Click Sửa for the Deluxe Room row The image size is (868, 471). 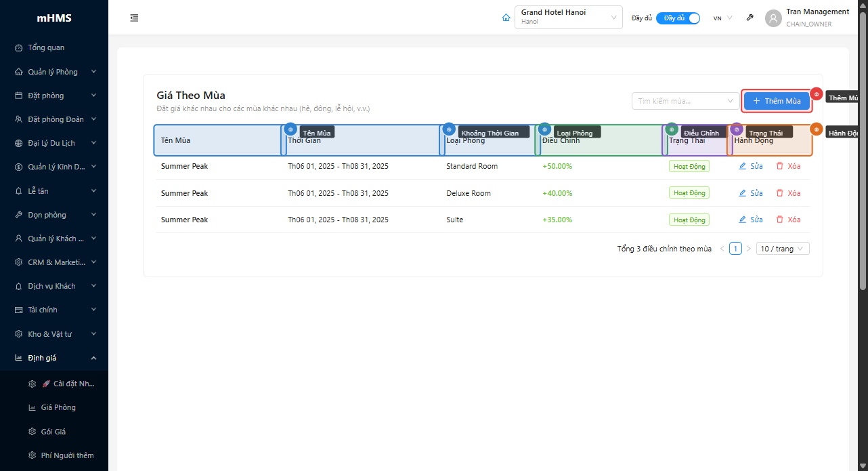(x=751, y=193)
